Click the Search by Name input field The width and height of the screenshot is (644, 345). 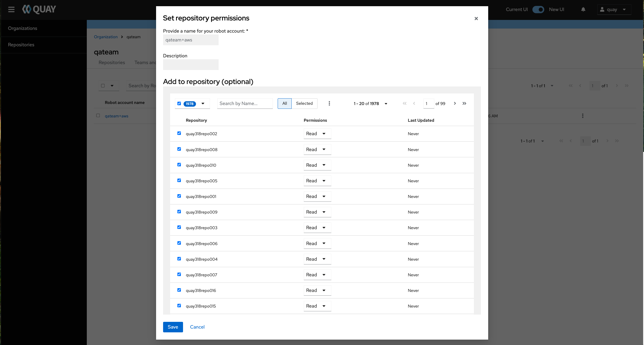coord(245,103)
